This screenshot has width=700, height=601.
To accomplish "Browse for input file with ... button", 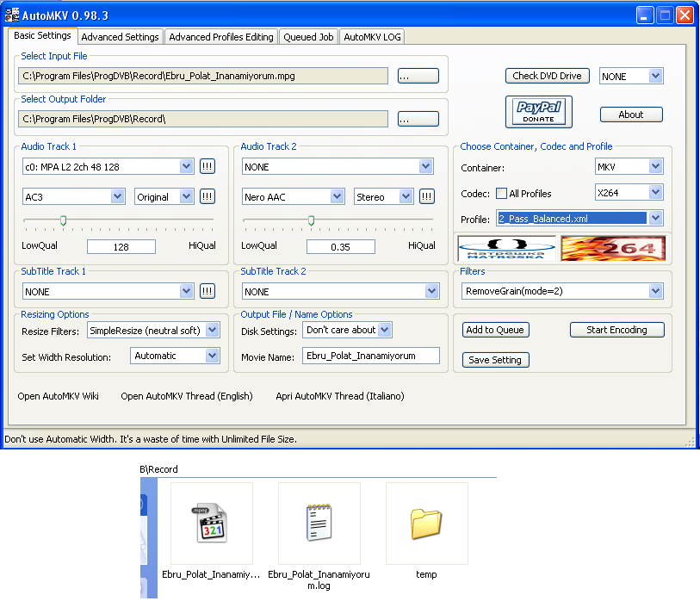I will pos(418,76).
